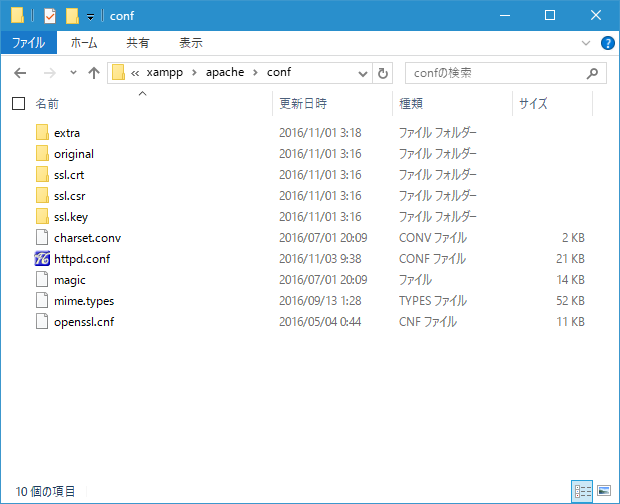
Task: Expand the chevron after xampp breadcrumb
Action: [x=194, y=73]
